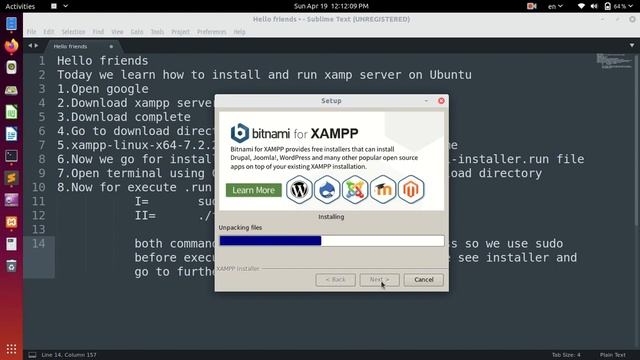640x360 pixels.
Task: Expand the system menu arrow near battery
Action: tap(631, 6)
